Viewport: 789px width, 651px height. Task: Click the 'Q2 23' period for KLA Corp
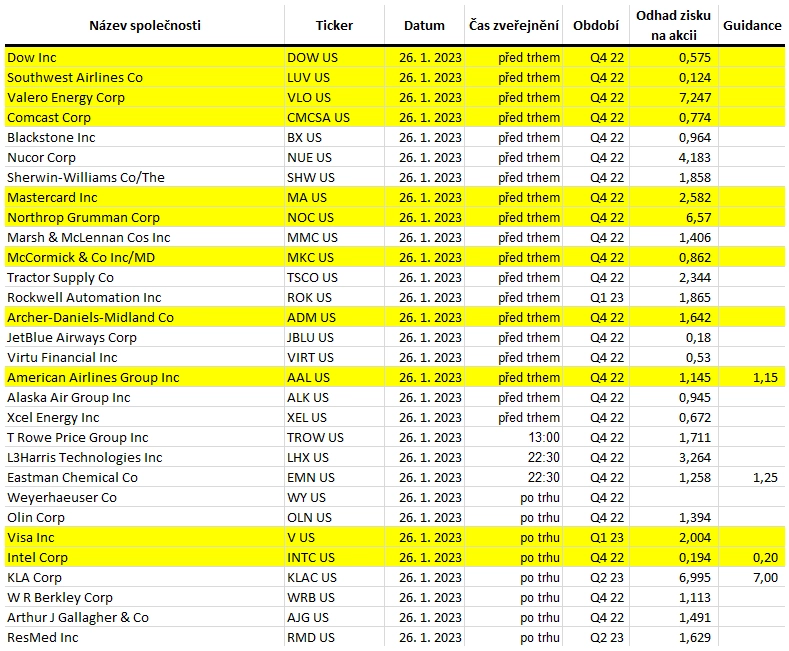pos(607,578)
